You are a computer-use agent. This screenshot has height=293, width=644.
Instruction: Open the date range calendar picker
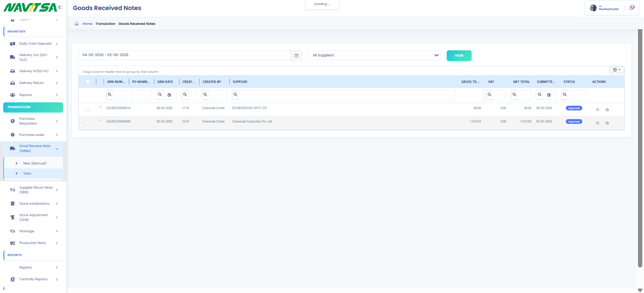click(x=297, y=55)
